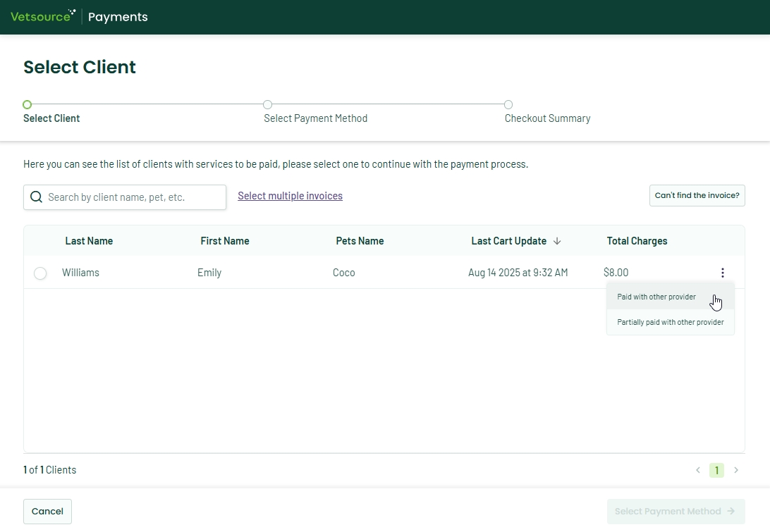
Task: Open the three-dot menu for Williams
Action: [x=722, y=273]
